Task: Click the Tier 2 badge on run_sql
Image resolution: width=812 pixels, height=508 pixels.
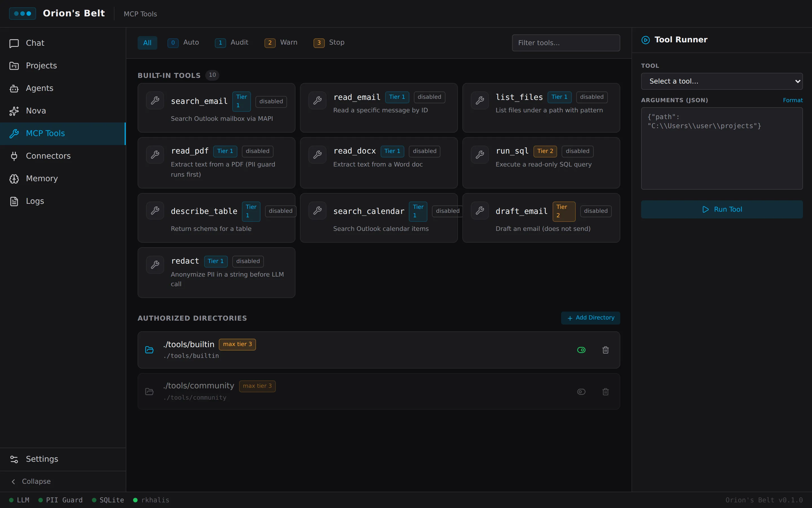Action: pos(545,151)
